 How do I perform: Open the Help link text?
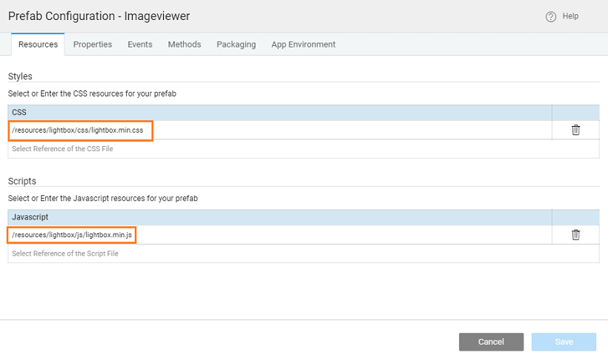(570, 16)
